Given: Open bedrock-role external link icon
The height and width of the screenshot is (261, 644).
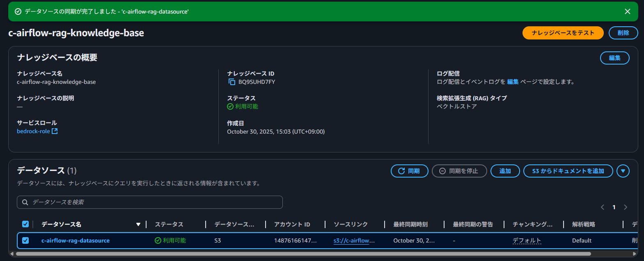Looking at the screenshot, I should (55, 131).
